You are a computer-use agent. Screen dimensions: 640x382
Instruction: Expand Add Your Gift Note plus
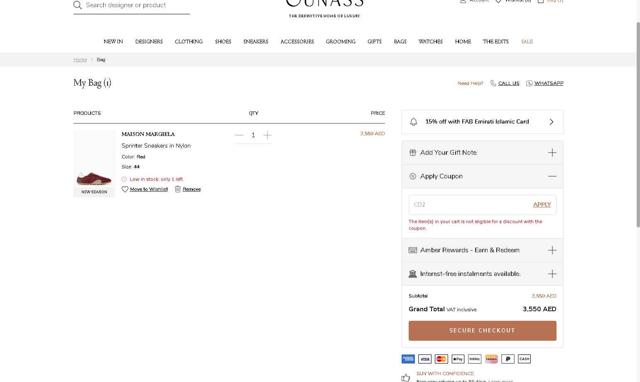[552, 153]
